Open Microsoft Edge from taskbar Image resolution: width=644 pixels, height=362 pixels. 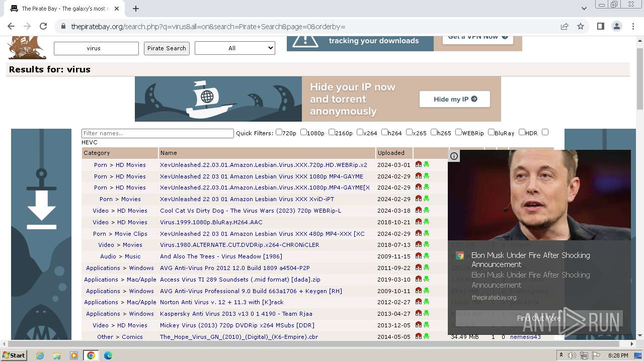tap(108, 355)
